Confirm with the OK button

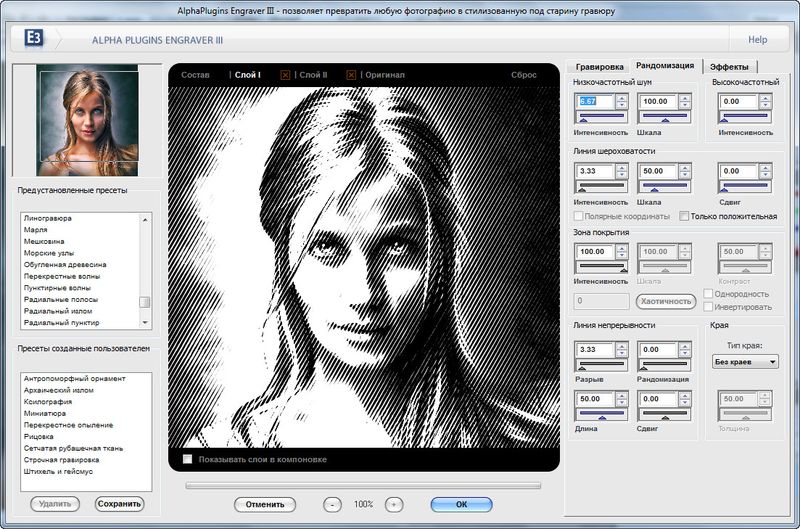[x=461, y=505]
